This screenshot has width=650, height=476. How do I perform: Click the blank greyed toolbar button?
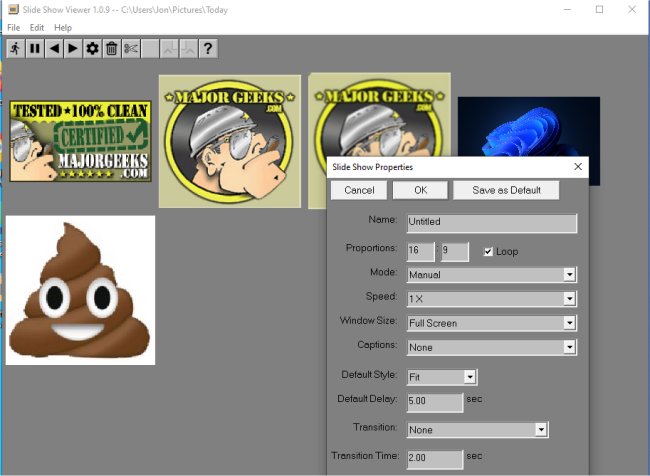tap(150, 49)
